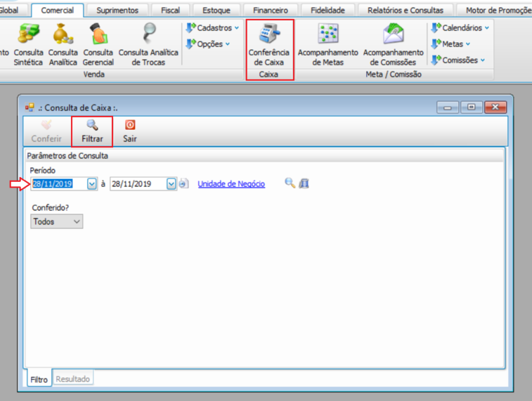
Task: Open end date calendar dropdown arrow
Action: point(171,184)
